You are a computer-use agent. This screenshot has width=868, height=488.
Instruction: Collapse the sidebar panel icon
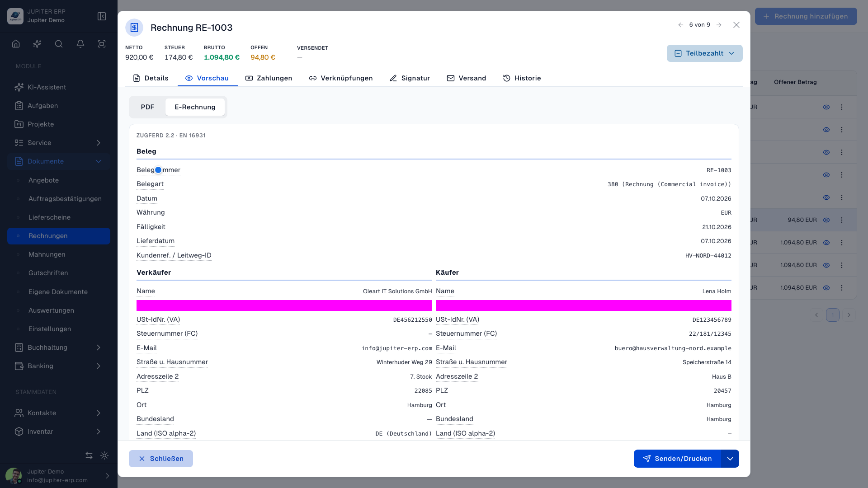pos(102,16)
